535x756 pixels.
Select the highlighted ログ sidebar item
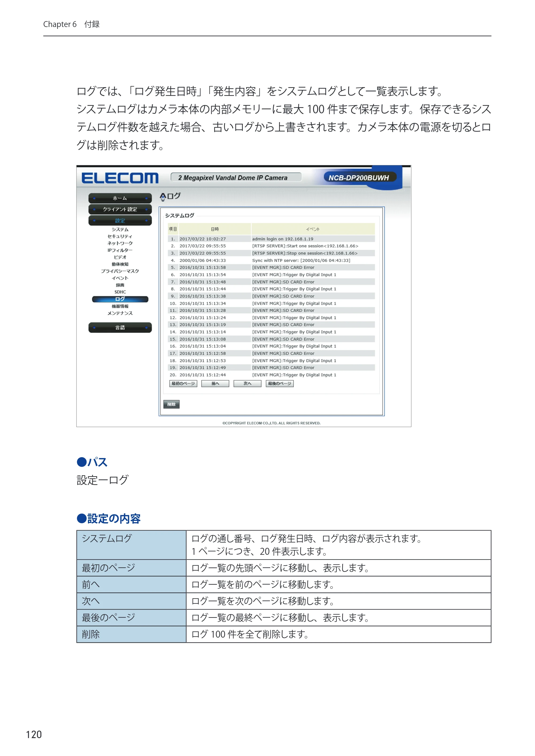click(120, 299)
